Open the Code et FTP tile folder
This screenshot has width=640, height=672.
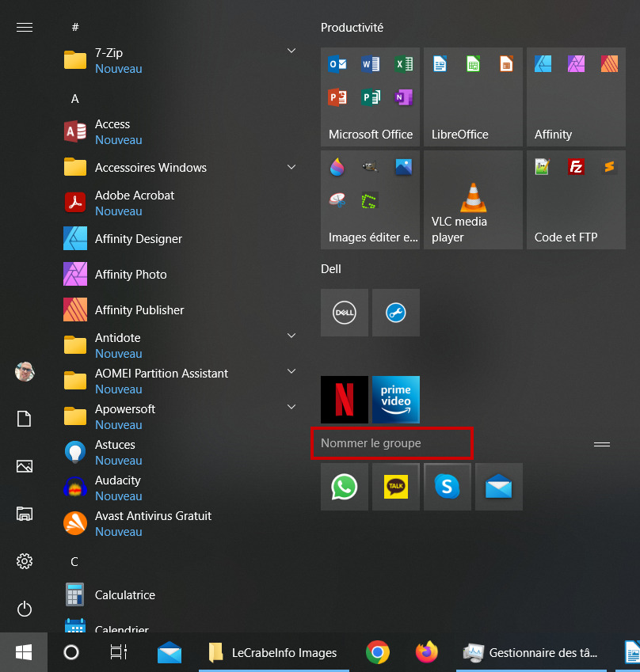click(576, 199)
